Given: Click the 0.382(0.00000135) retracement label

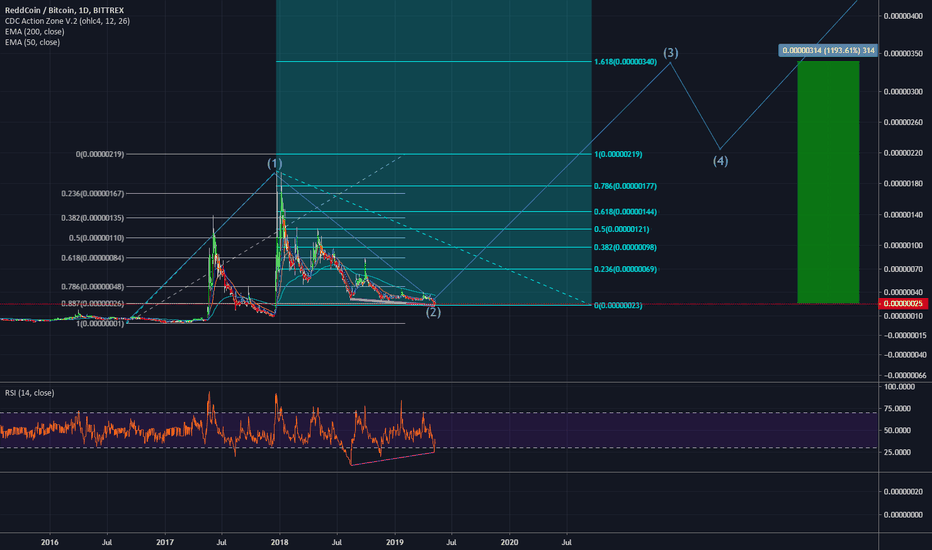Looking at the screenshot, I should [x=93, y=218].
